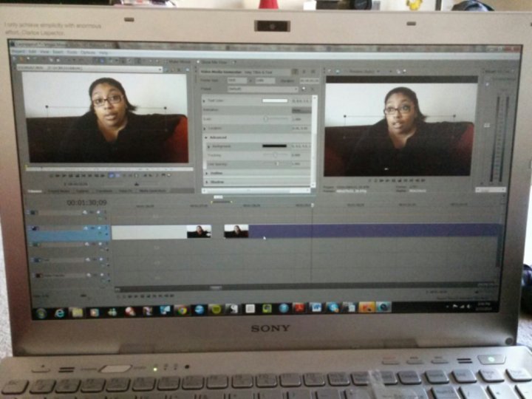The height and width of the screenshot is (399, 532).
Task: Expand the Shadow section
Action: tap(205, 182)
